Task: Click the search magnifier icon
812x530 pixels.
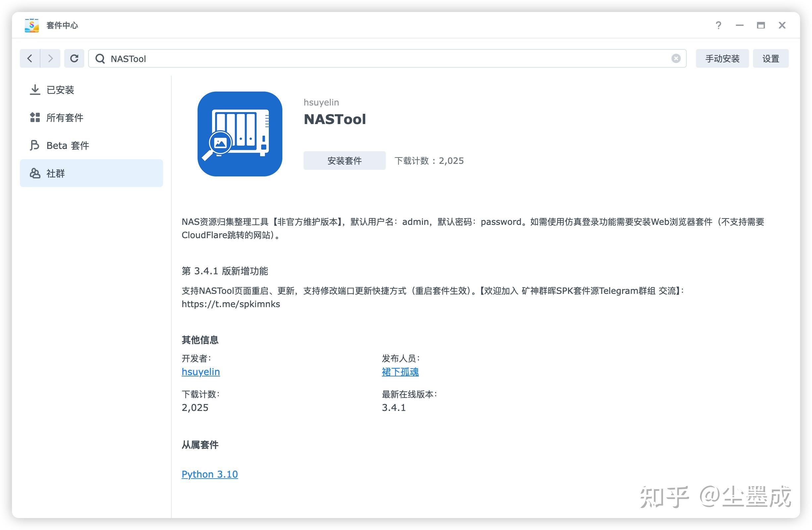Action: point(100,59)
